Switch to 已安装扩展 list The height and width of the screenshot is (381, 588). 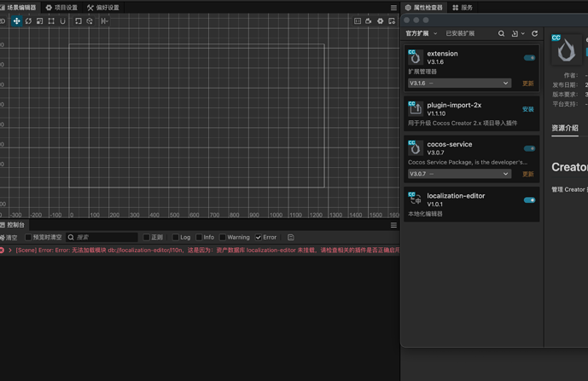[x=460, y=33]
